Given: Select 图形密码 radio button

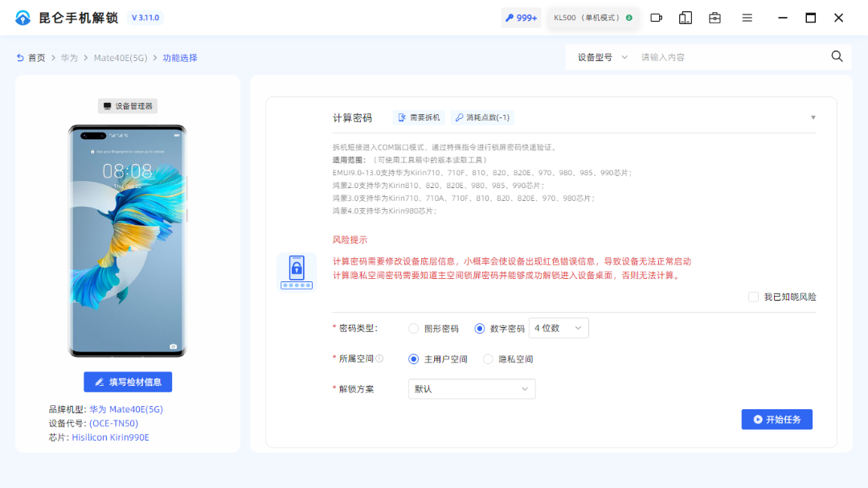Looking at the screenshot, I should click(414, 329).
